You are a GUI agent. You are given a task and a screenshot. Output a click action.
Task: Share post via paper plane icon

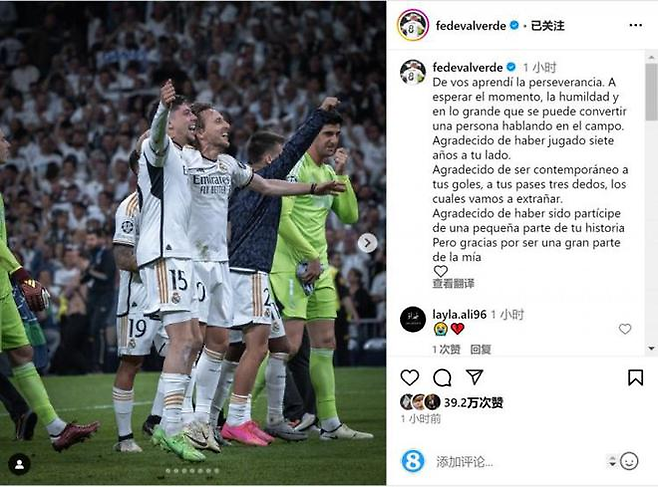point(475,377)
